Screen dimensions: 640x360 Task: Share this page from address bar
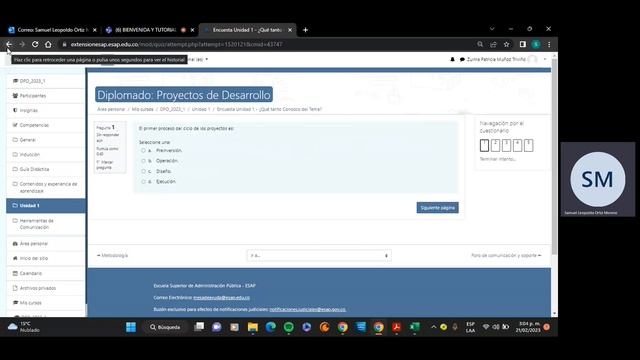point(493,44)
